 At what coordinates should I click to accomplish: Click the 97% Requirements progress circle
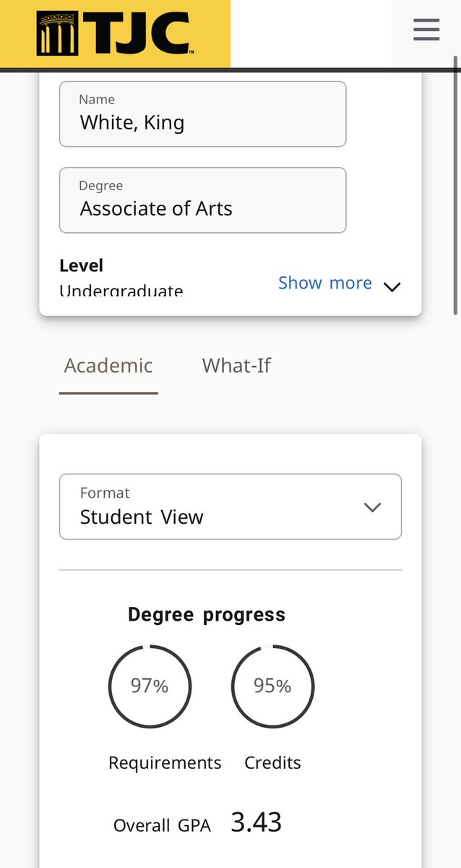click(x=150, y=686)
